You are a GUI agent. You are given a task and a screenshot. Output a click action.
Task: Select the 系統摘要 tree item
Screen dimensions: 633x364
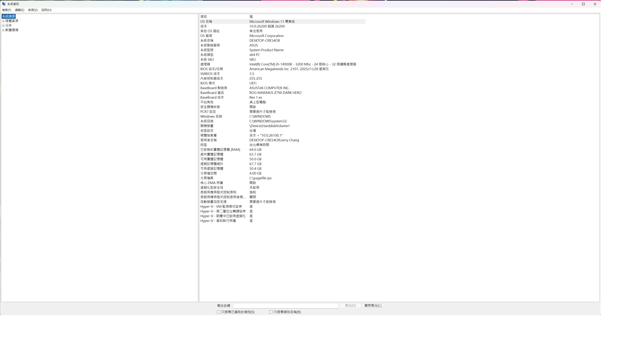point(9,16)
